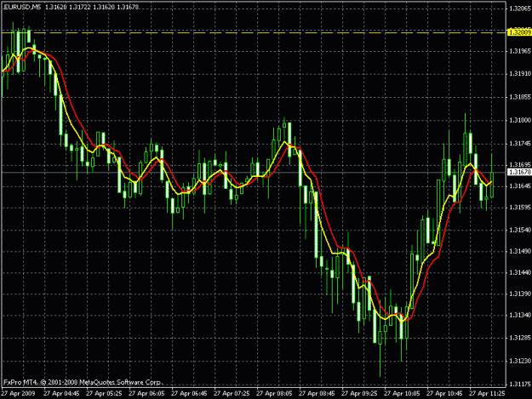Viewport: 532px width, 399px height.
Task: Click the 1.31745 price axis label
Action: pos(520,144)
